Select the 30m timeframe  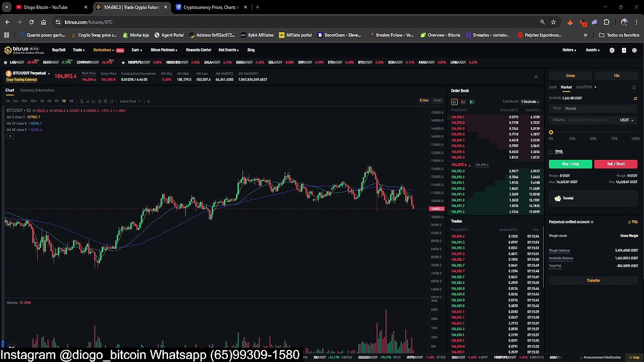(34, 101)
